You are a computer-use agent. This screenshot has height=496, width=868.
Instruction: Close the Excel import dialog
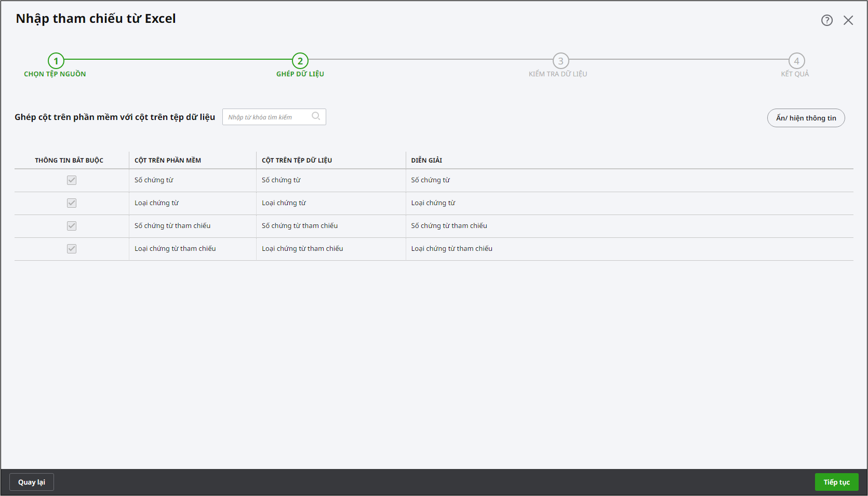(x=848, y=20)
